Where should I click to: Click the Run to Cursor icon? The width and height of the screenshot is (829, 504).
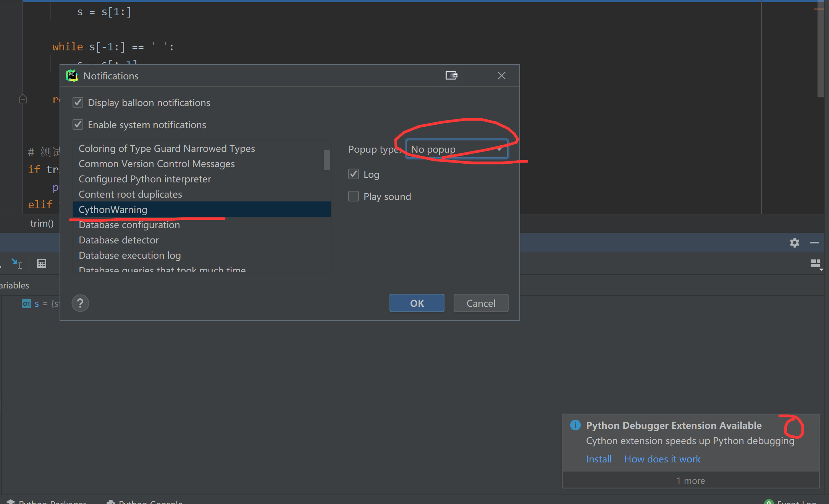click(16, 263)
